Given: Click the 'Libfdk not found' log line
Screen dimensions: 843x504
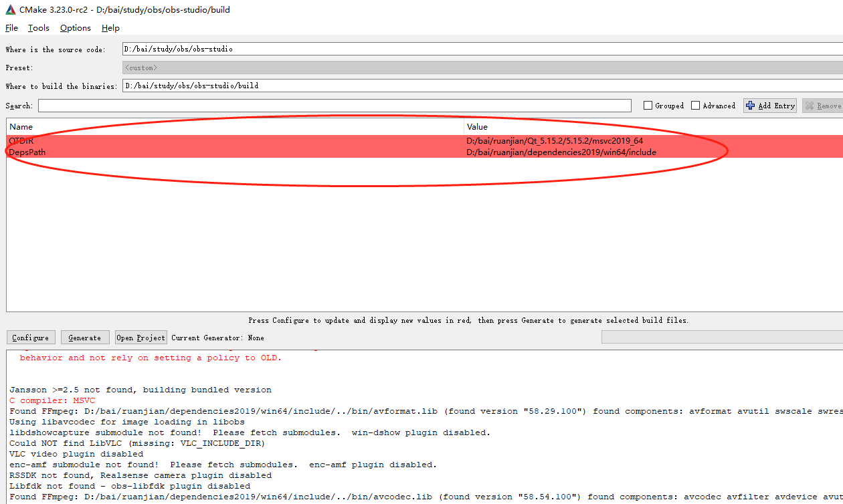Looking at the screenshot, I should [130, 486].
